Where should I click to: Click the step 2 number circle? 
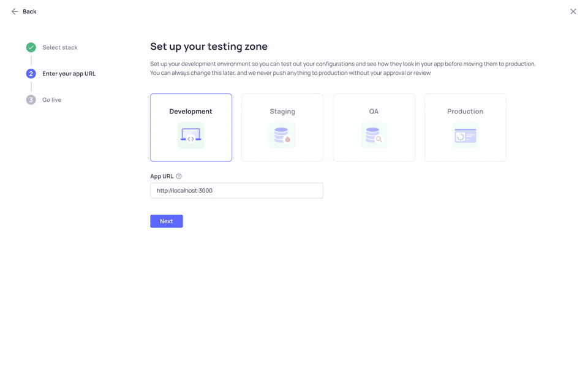pyautogui.click(x=31, y=74)
